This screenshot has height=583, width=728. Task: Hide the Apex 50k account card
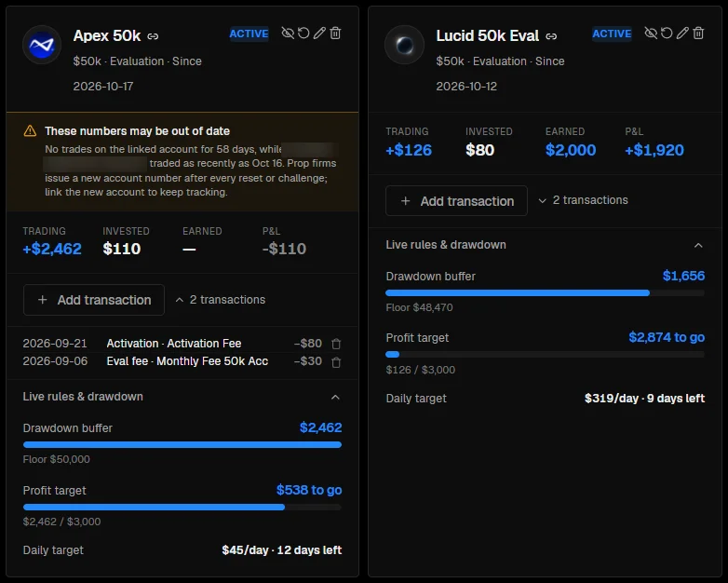click(288, 33)
